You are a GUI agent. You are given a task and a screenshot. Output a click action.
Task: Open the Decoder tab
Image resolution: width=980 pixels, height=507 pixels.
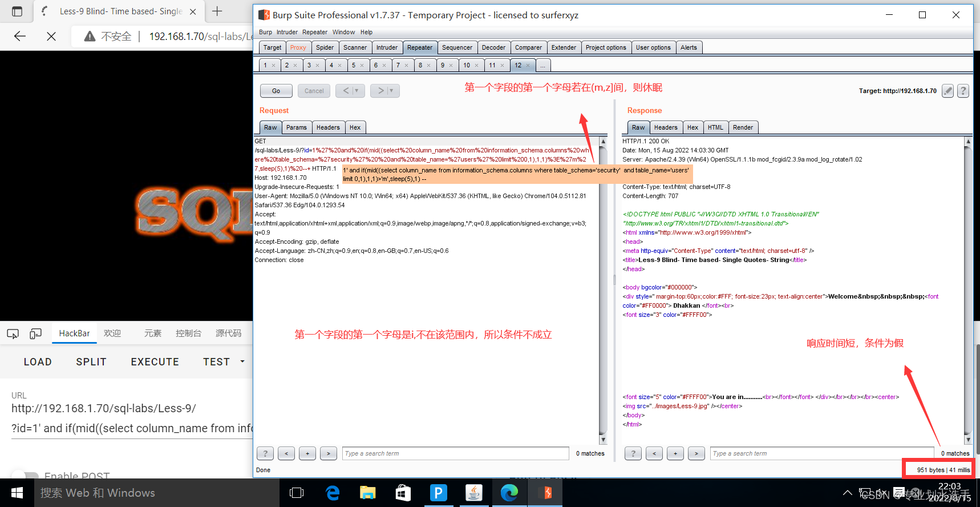[493, 47]
